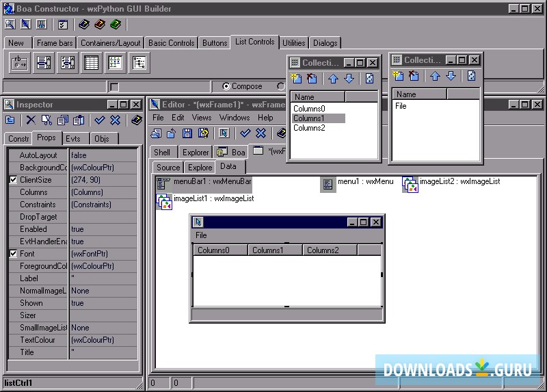Click delete item icon in Columns collection
547x392 pixels.
[312, 78]
